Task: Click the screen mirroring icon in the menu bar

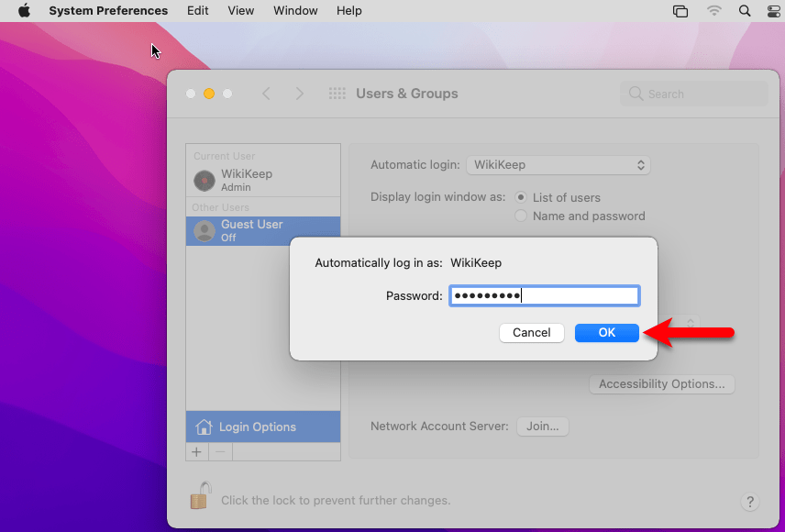Action: coord(680,10)
